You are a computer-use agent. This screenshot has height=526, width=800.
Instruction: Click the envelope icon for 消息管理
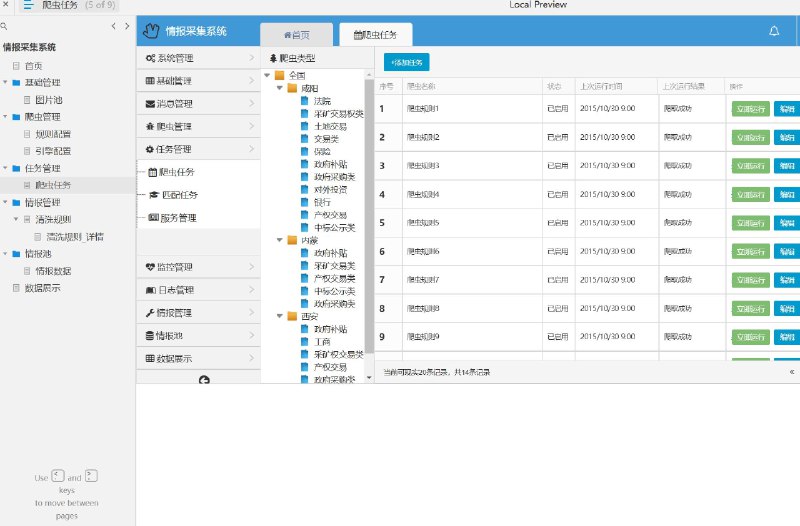coord(150,104)
